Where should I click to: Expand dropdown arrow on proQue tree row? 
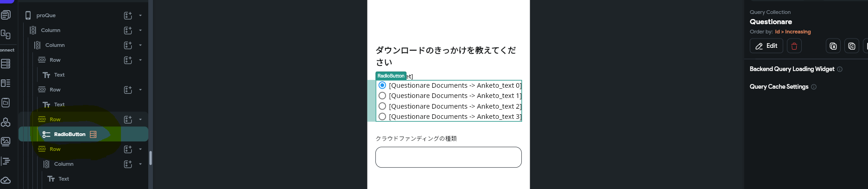[140, 15]
